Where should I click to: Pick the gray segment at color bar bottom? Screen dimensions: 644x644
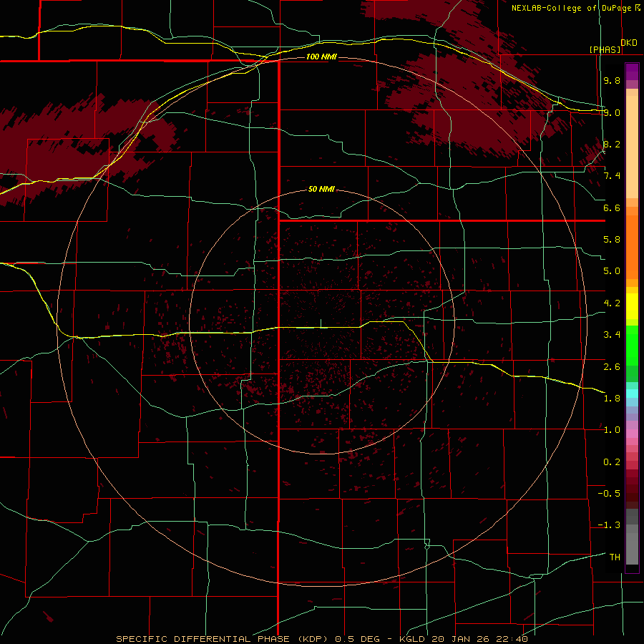[x=632, y=548]
